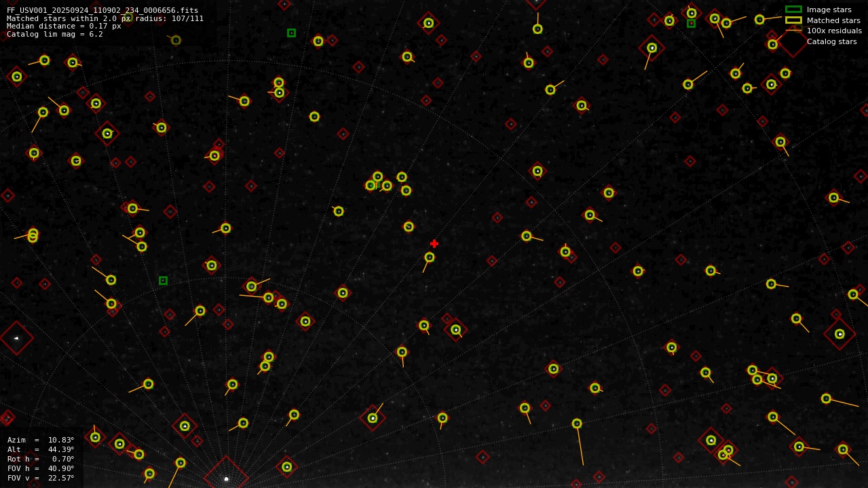This screenshot has height=488, width=868.
Task: Click the green Image stars legend box
Action: pyautogui.click(x=793, y=10)
